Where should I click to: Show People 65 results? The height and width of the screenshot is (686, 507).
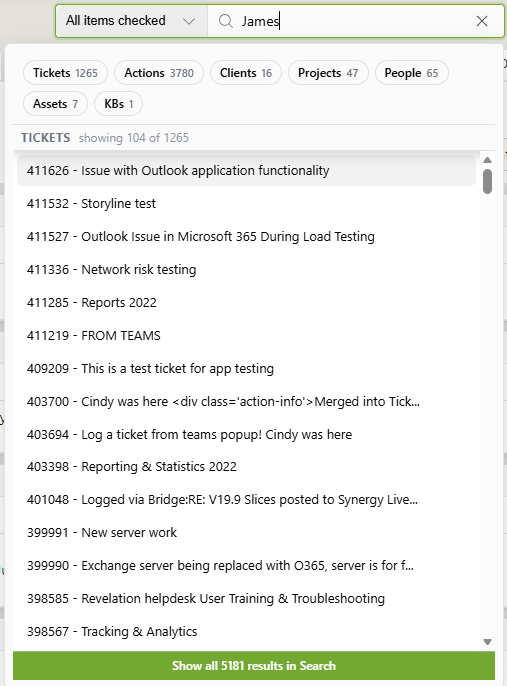pos(412,73)
